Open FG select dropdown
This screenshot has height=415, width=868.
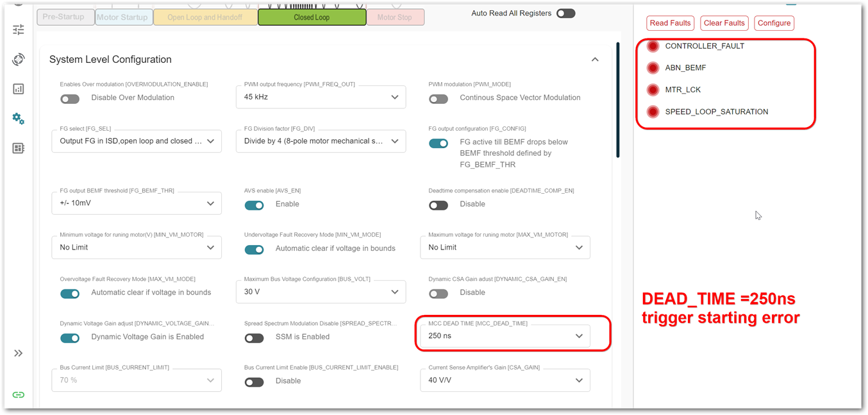click(137, 141)
